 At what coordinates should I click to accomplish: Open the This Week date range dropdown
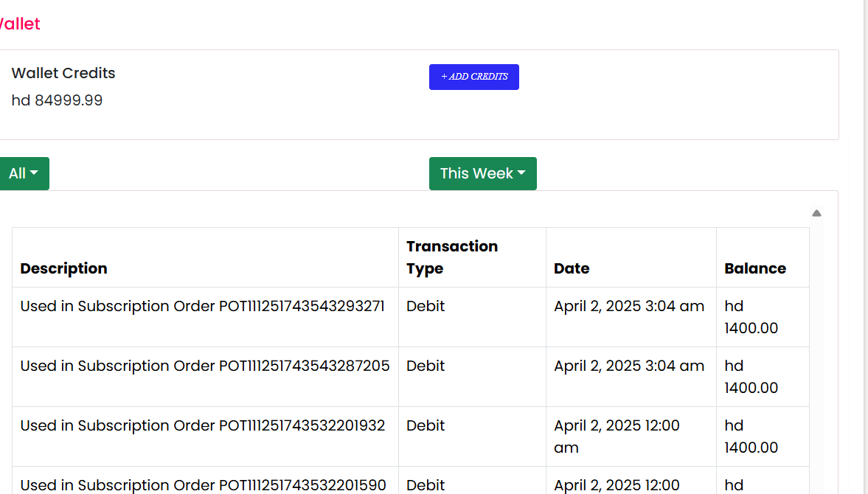pyautogui.click(x=483, y=174)
